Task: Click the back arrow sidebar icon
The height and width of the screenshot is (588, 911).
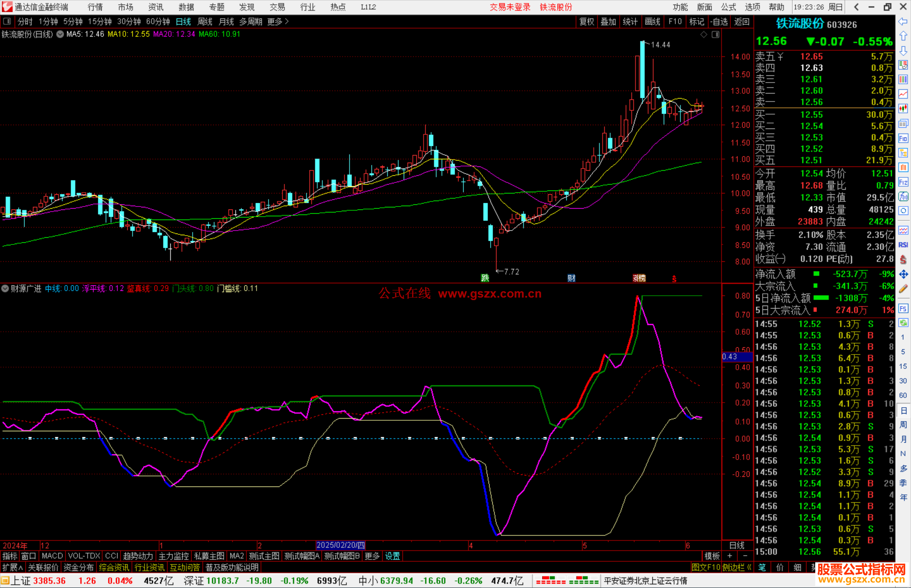Action: (903, 21)
